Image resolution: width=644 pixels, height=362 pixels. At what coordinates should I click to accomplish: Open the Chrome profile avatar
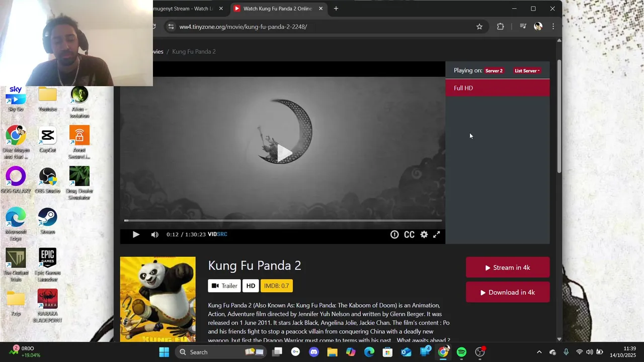538,27
